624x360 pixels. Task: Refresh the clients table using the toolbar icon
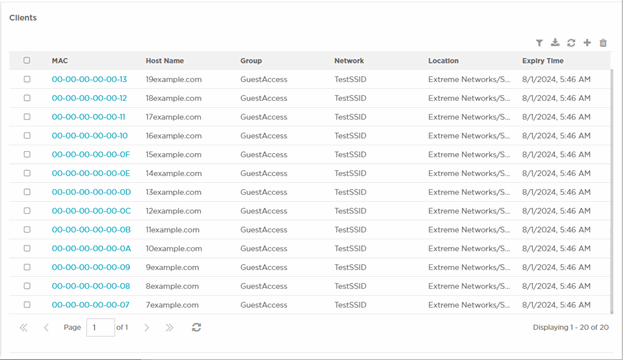[571, 43]
